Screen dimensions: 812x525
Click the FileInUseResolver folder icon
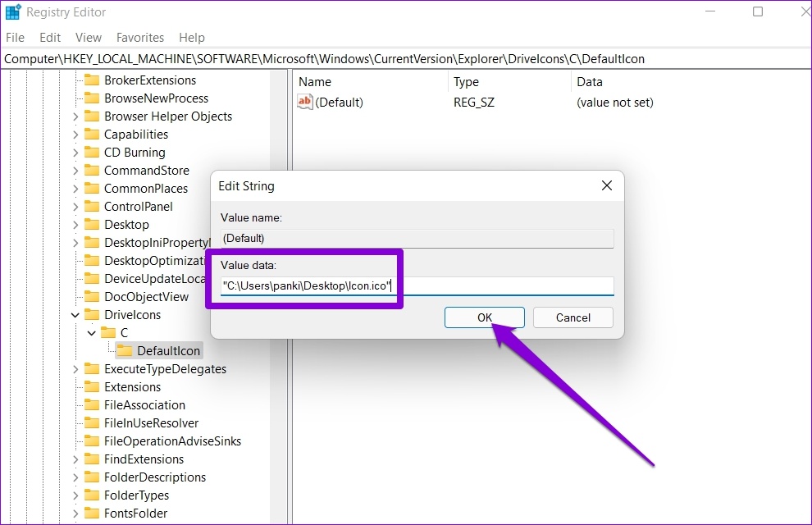pyautogui.click(x=92, y=423)
